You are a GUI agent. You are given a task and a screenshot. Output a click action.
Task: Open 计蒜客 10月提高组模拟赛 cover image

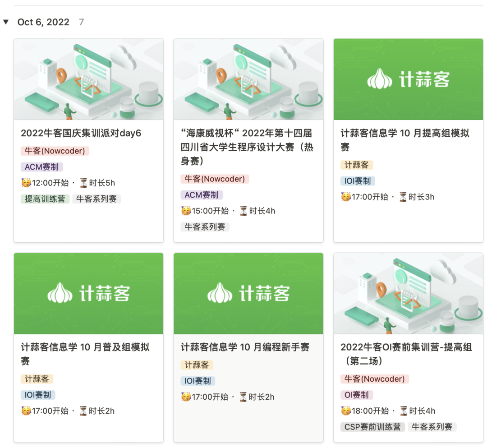pyautogui.click(x=408, y=79)
